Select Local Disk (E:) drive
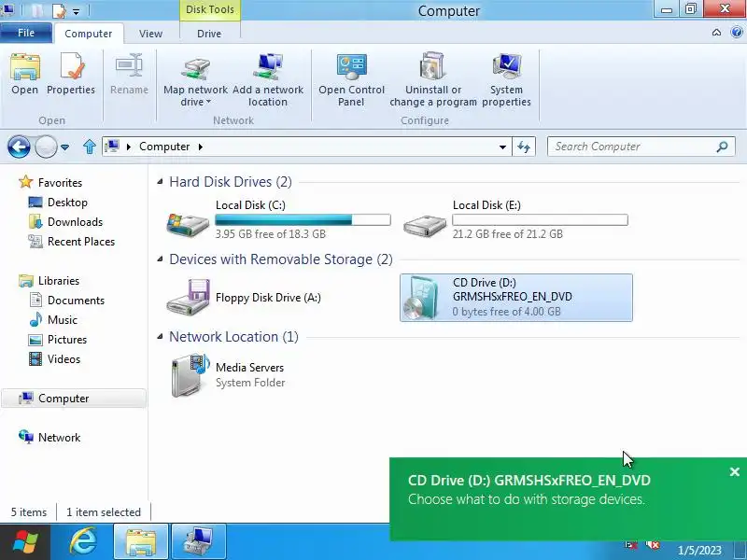This screenshot has width=747, height=560. [516, 219]
